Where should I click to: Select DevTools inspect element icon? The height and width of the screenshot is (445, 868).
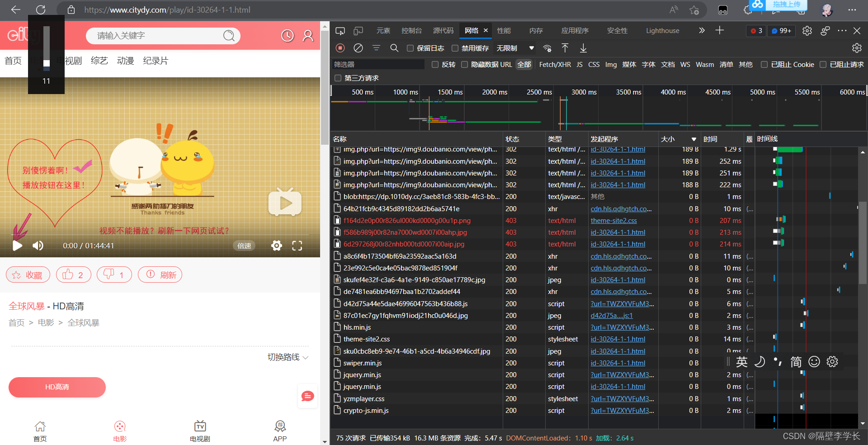[x=340, y=31]
